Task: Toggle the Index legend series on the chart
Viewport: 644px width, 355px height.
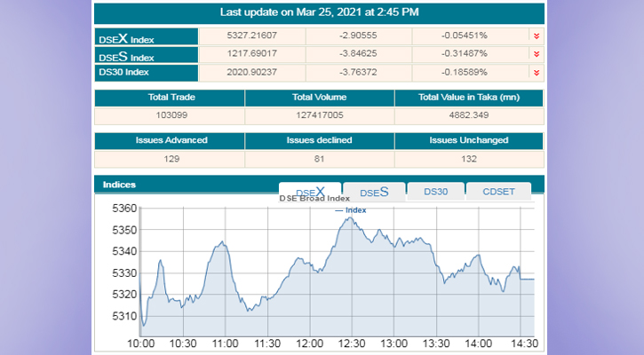Action: click(350, 210)
